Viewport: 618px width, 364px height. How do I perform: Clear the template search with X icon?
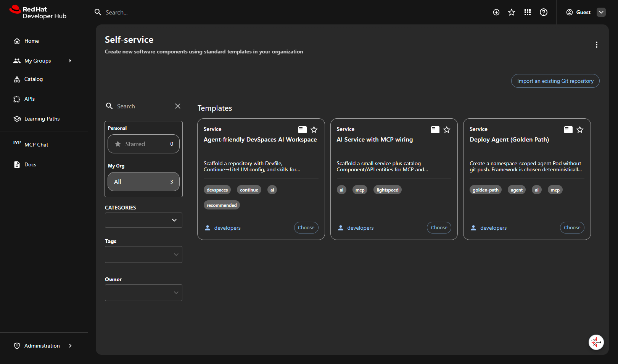(178, 106)
